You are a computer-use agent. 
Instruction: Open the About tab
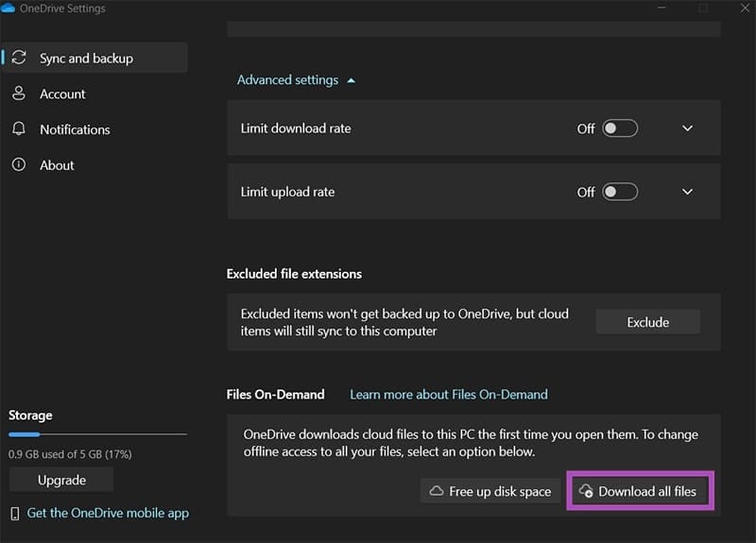point(57,165)
